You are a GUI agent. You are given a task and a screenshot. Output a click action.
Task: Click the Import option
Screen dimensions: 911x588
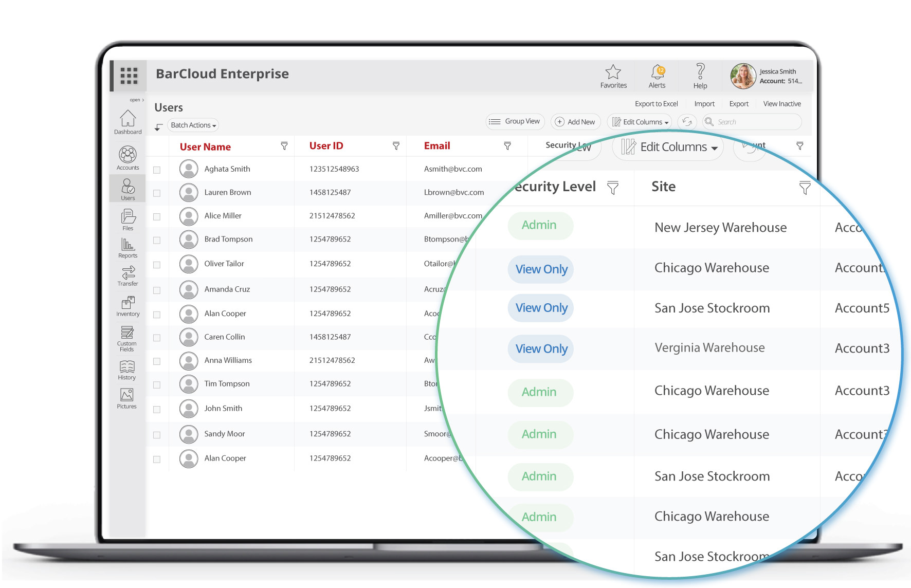pyautogui.click(x=704, y=104)
